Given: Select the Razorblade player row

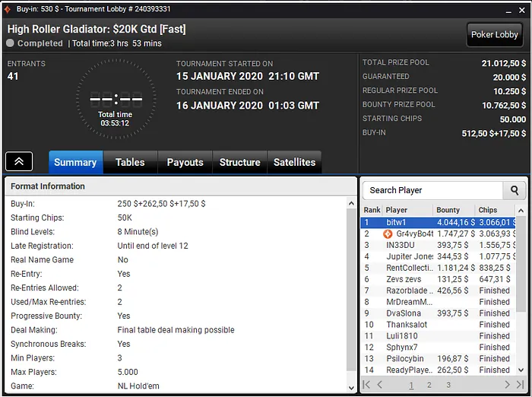Looking at the screenshot, I should [439, 291].
